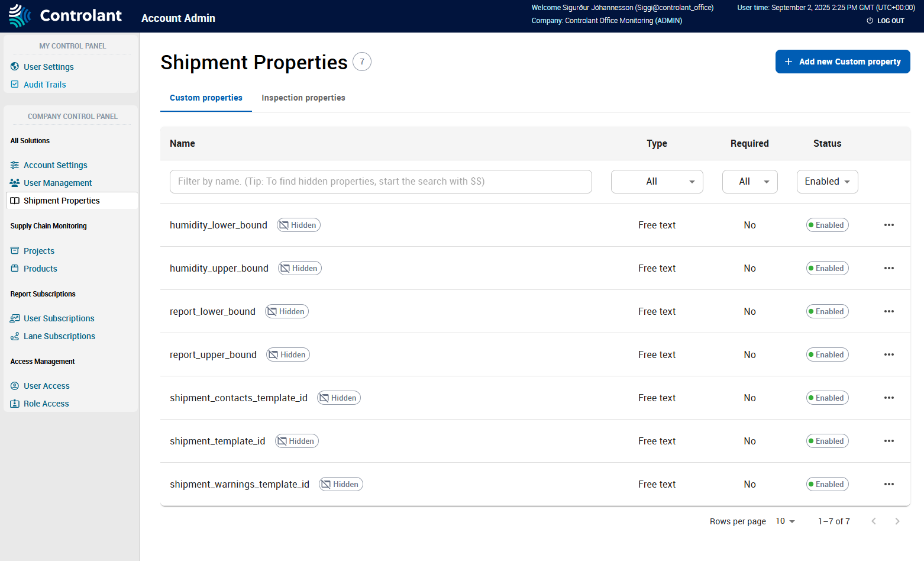
Task: Click the User Management people icon
Action: coord(14,182)
